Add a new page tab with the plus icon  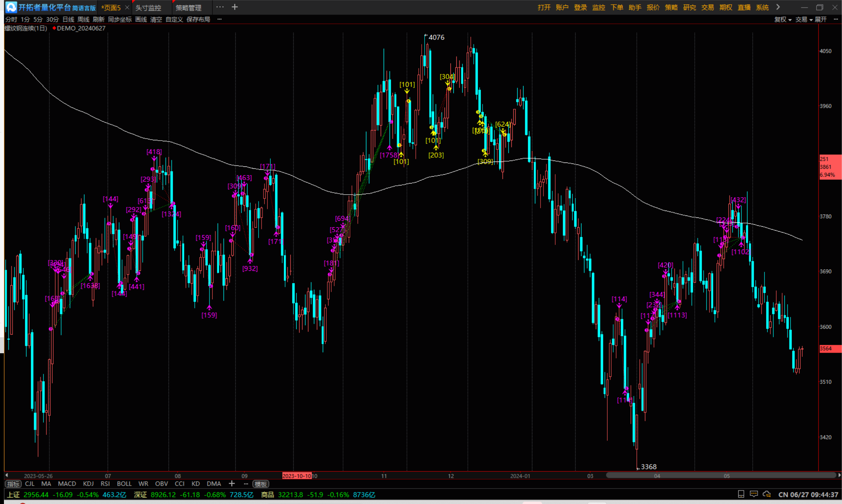click(x=234, y=7)
